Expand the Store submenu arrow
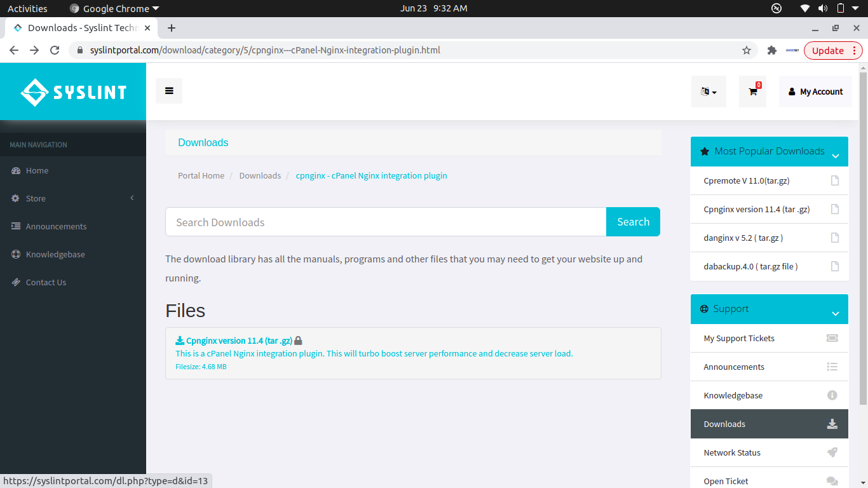868x488 pixels. [x=132, y=198]
